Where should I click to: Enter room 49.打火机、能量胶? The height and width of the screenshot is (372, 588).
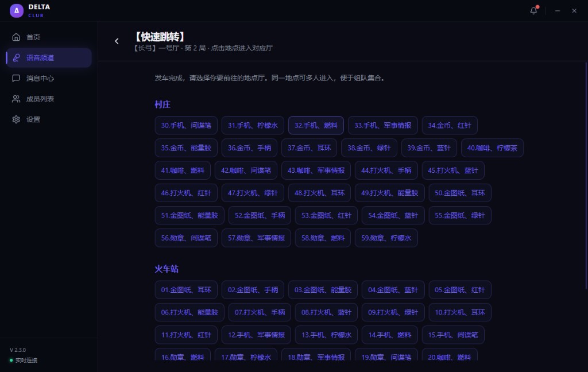pos(390,193)
